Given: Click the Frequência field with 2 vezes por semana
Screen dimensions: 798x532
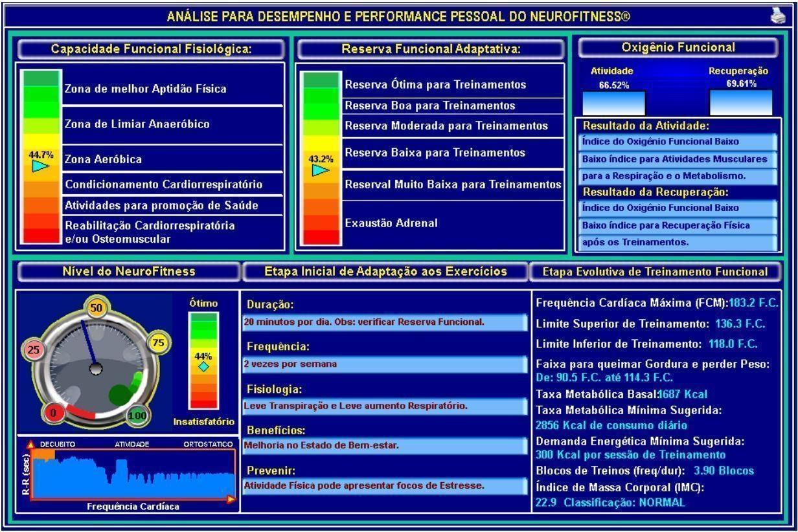Looking at the screenshot, I should 385,364.
